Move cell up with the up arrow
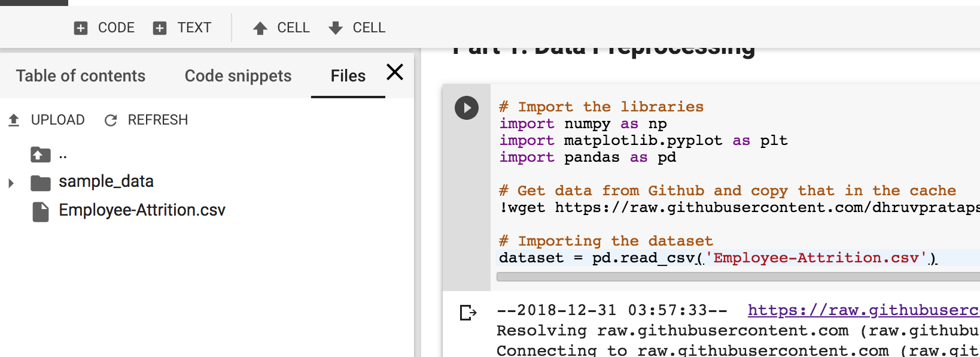The width and height of the screenshot is (980, 357). tap(260, 28)
